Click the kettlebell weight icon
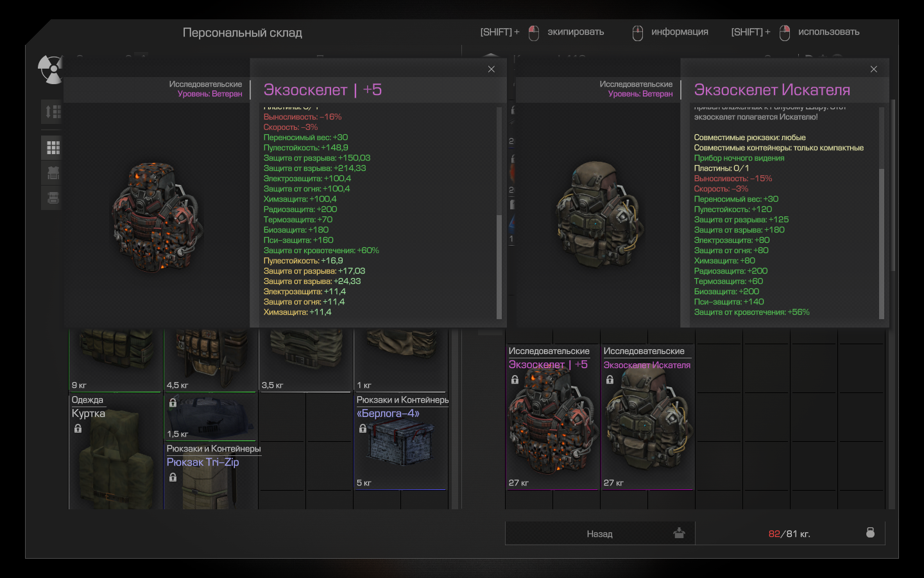The image size is (924, 578). (870, 533)
